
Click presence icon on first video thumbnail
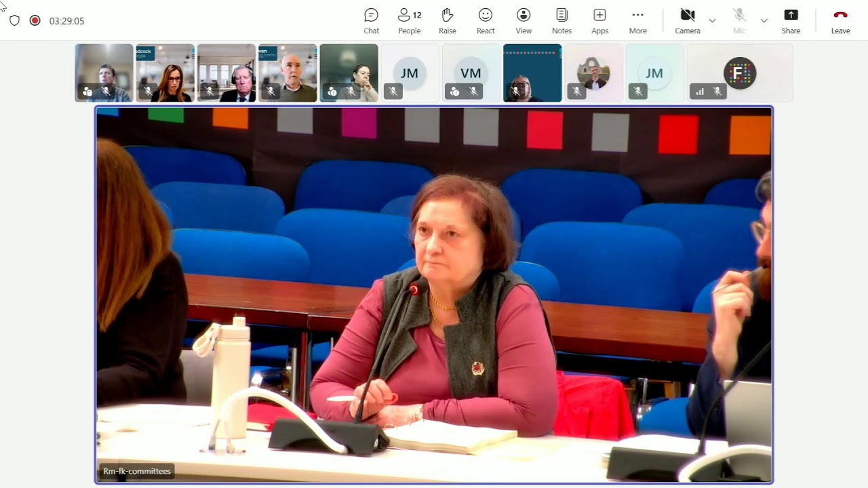tap(87, 91)
